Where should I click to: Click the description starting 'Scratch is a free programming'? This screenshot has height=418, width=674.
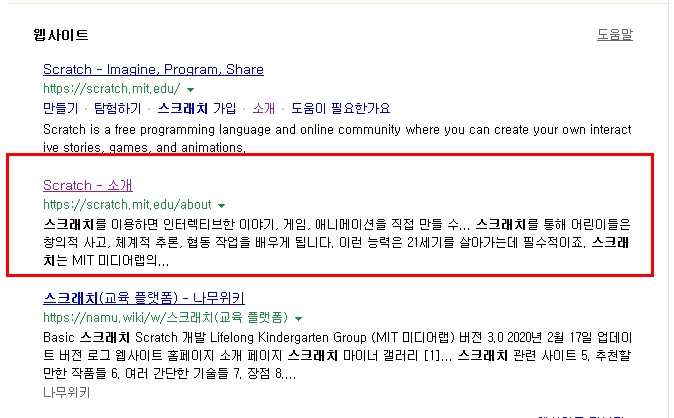tap(337, 138)
